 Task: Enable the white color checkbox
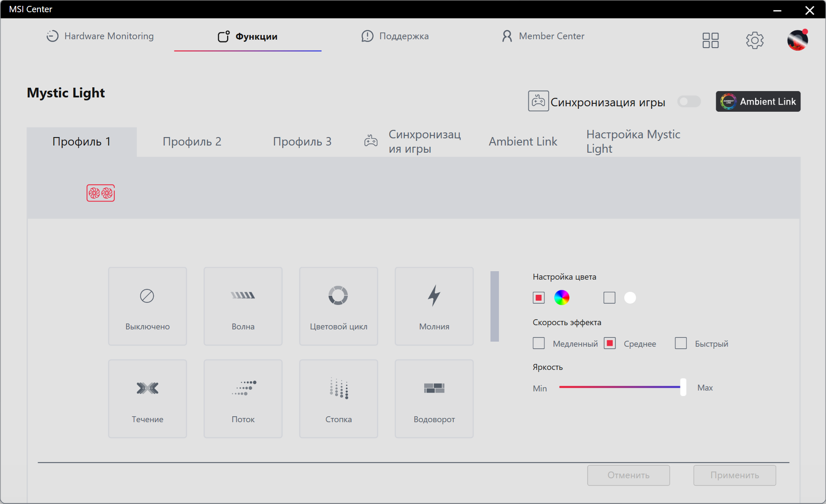(609, 298)
